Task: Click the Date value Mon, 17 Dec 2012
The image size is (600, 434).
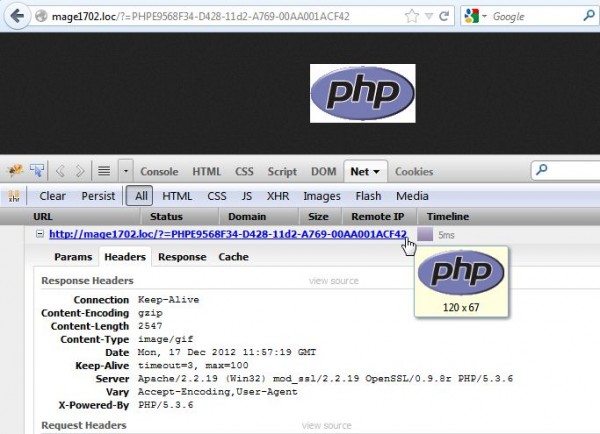Action: (x=227, y=352)
